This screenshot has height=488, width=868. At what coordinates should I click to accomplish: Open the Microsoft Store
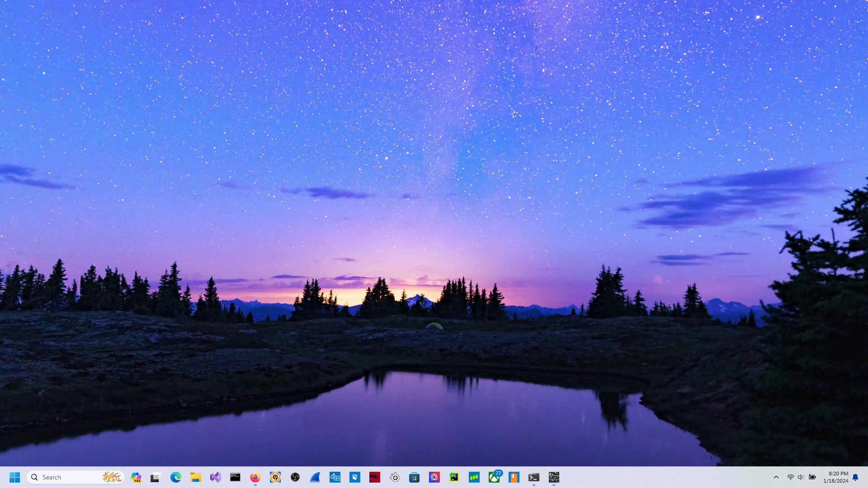click(x=414, y=477)
